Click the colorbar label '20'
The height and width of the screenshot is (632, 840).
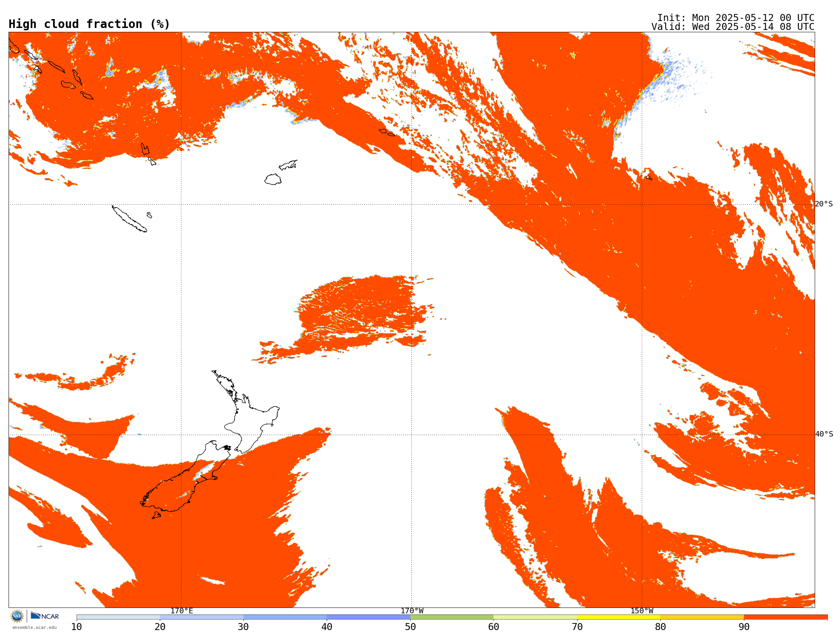click(x=160, y=627)
